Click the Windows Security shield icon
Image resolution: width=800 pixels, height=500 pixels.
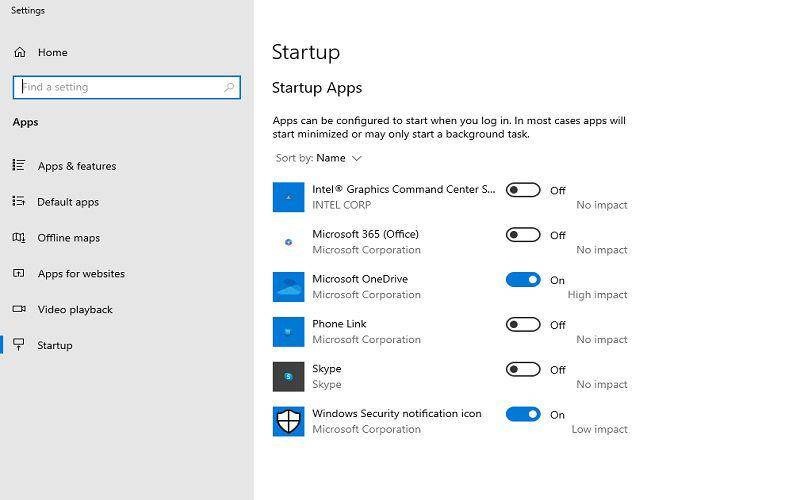[288, 421]
